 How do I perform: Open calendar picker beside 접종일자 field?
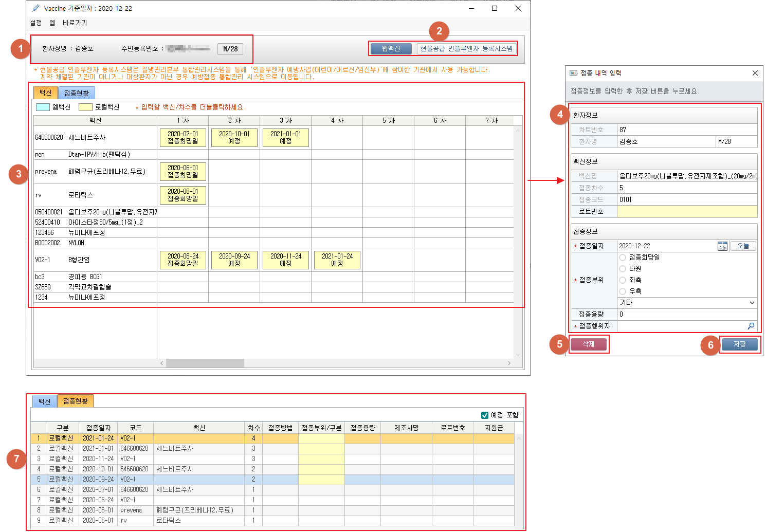point(722,246)
